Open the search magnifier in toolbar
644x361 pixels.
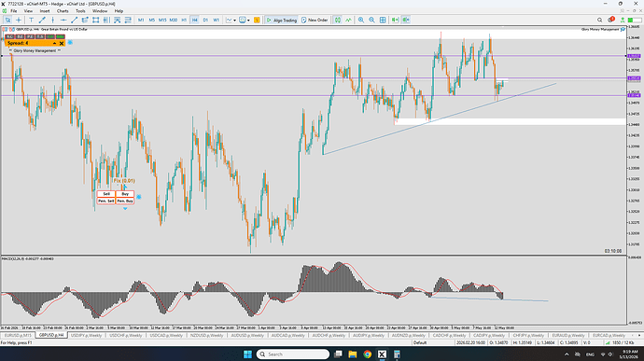point(599,20)
